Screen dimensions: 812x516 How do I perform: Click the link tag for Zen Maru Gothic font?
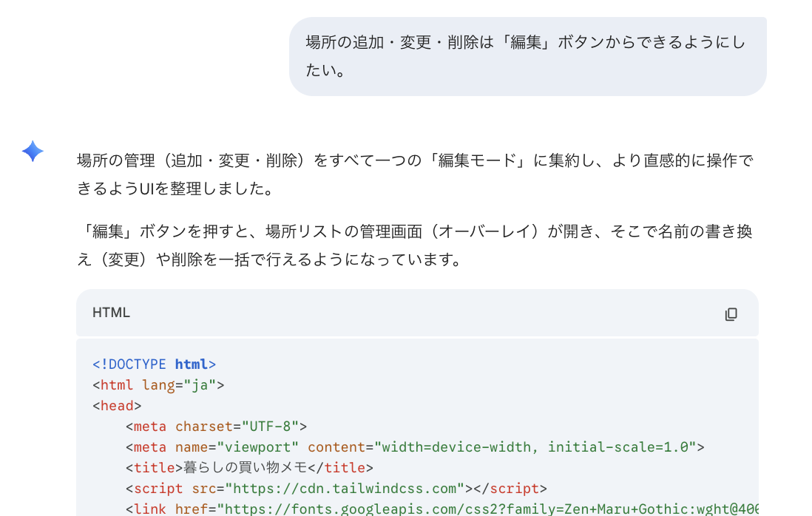(x=444, y=509)
